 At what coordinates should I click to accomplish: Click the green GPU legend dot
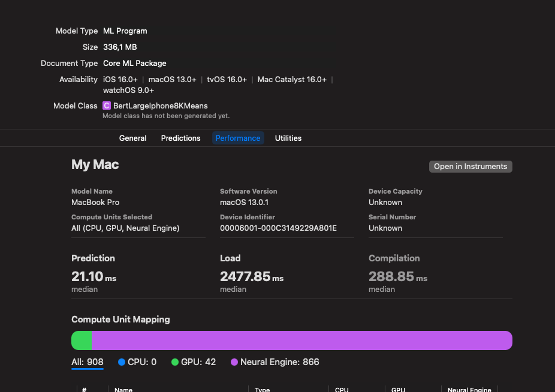[175, 362]
